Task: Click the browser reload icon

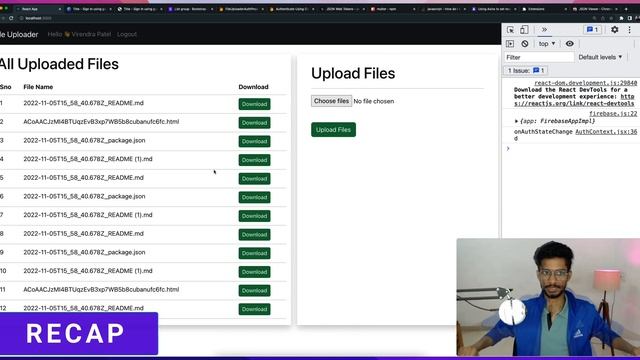Action: tap(11, 18)
